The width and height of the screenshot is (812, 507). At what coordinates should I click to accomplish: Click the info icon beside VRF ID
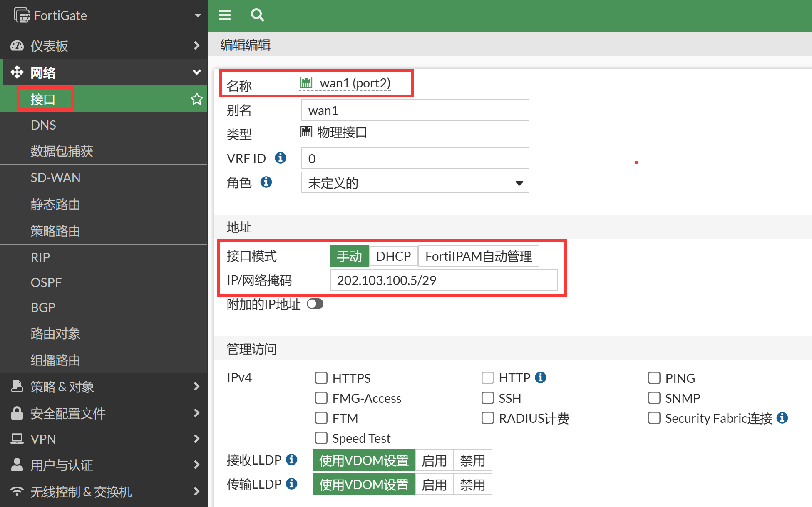click(x=281, y=158)
